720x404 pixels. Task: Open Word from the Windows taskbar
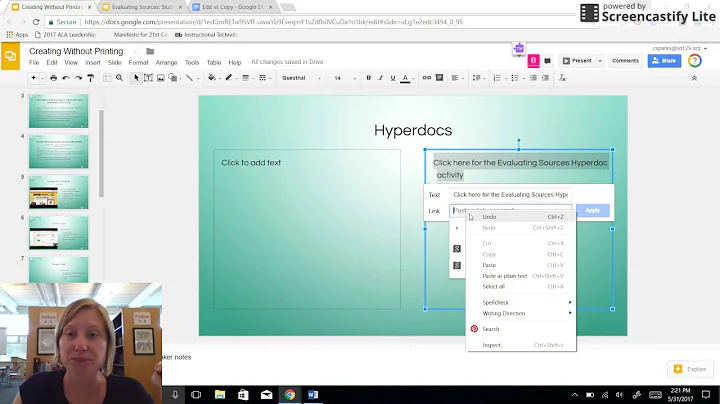[313, 395]
